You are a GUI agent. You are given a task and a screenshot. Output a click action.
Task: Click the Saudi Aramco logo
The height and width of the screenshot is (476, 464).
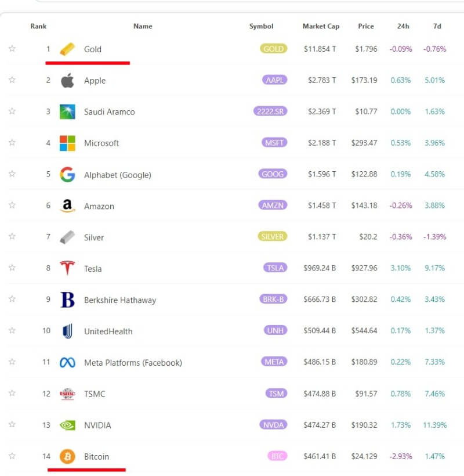pyautogui.click(x=67, y=111)
